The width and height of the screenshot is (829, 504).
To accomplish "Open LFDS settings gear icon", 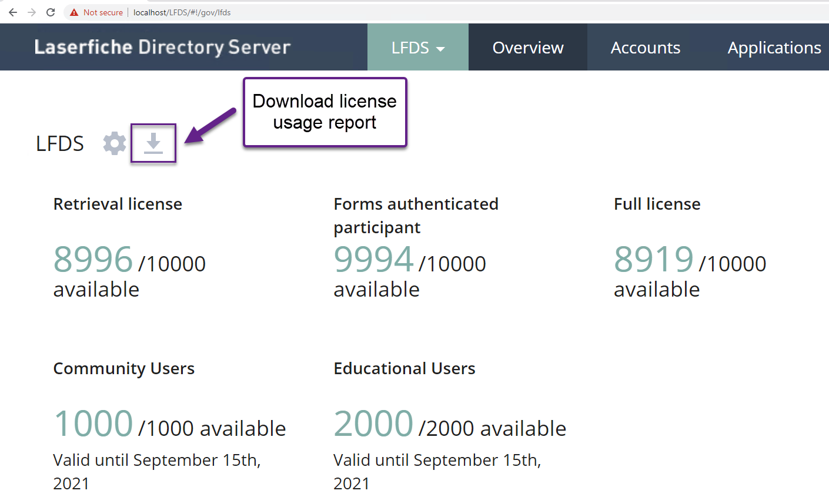I will 115,143.
